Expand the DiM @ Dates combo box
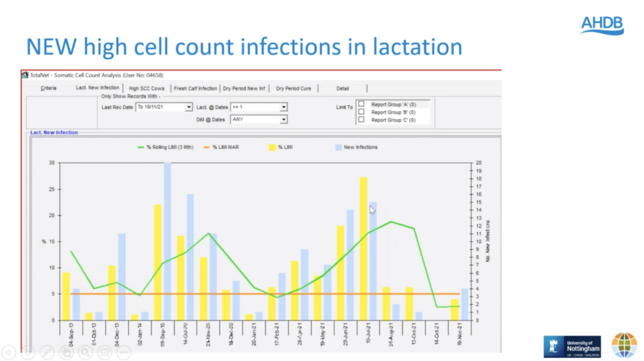 pyautogui.click(x=284, y=119)
